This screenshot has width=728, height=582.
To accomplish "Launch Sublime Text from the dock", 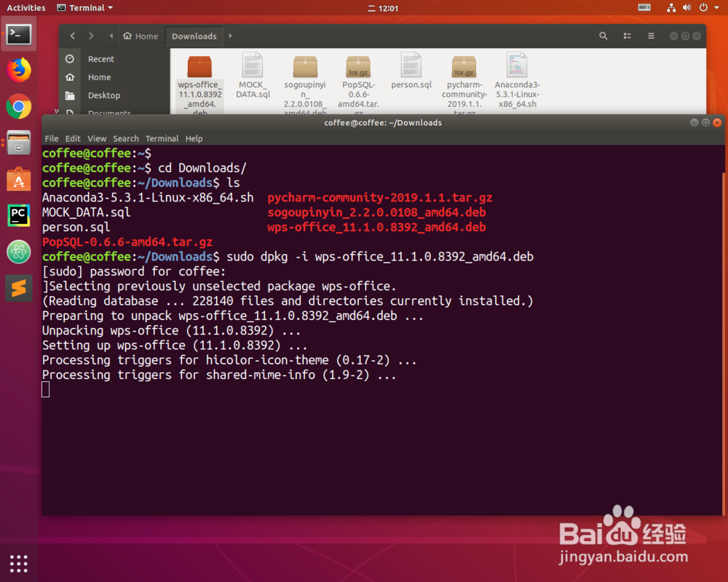I will pos(19,288).
